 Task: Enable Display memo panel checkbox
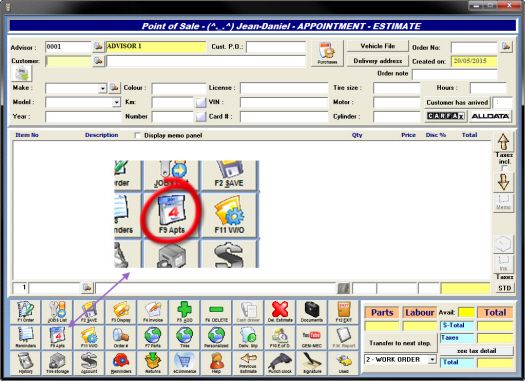point(137,135)
